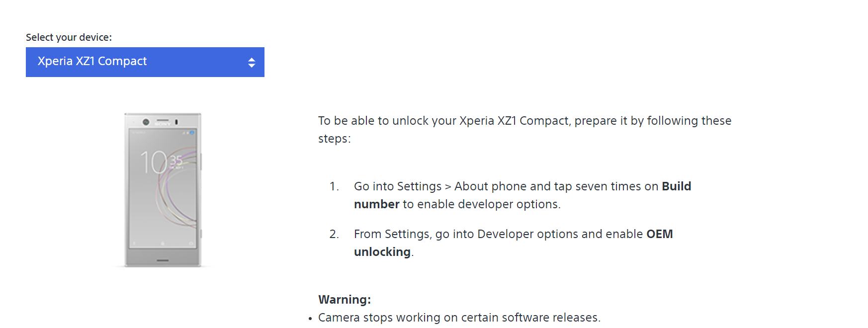Image resolution: width=868 pixels, height=328 pixels.
Task: Click the bullet point before camera warning
Action: pos(310,318)
